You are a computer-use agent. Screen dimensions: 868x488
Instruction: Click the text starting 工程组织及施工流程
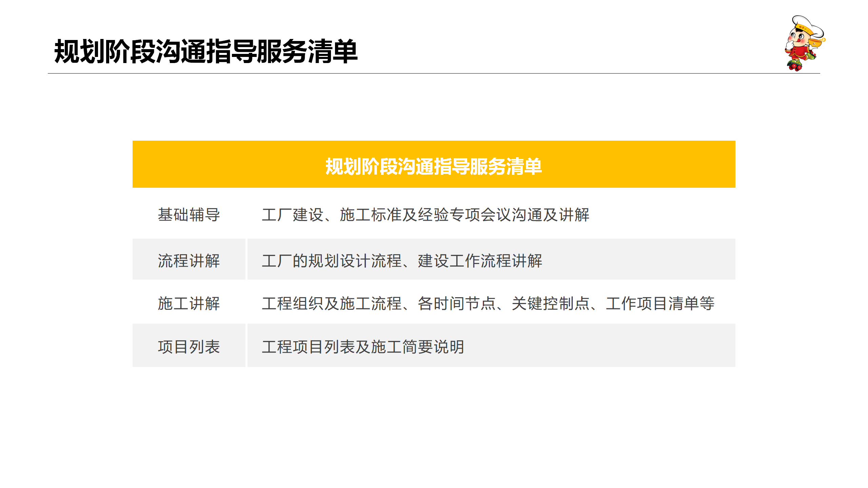coord(488,303)
